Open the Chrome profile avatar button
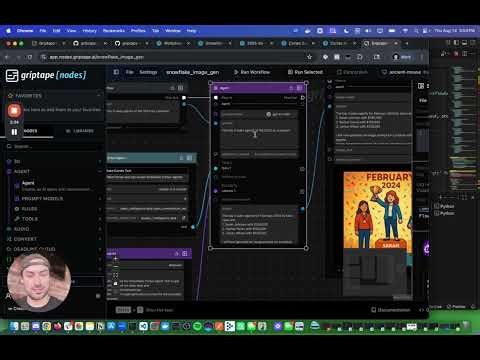 (x=402, y=57)
